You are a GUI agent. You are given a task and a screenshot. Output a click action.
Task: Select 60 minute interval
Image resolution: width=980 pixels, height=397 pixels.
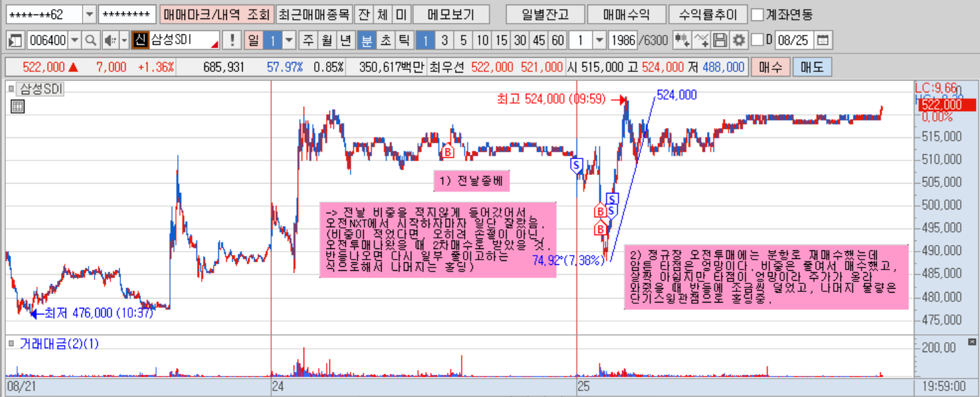(558, 40)
